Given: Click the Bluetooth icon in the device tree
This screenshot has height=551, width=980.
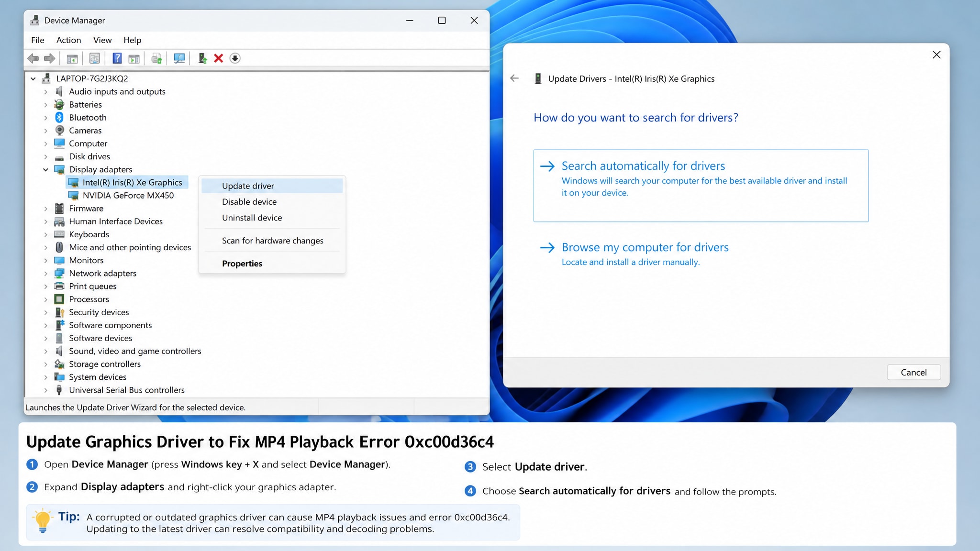Looking at the screenshot, I should point(59,118).
